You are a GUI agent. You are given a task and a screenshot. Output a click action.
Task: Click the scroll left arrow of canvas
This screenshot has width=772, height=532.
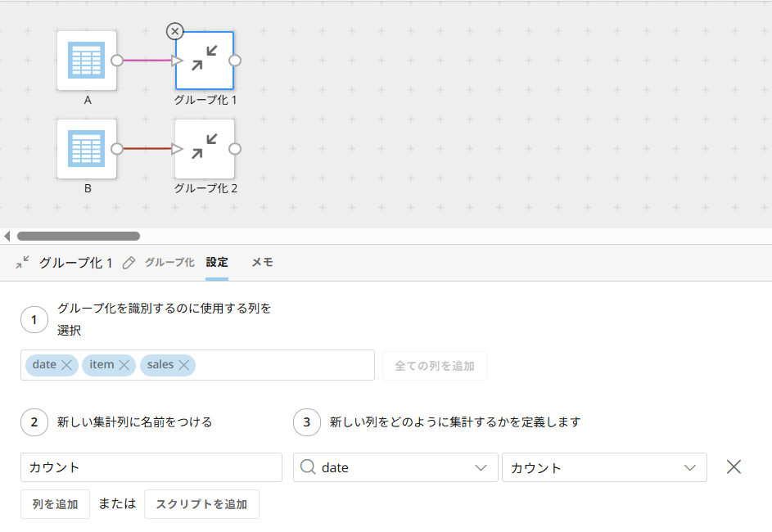pyautogui.click(x=7, y=237)
